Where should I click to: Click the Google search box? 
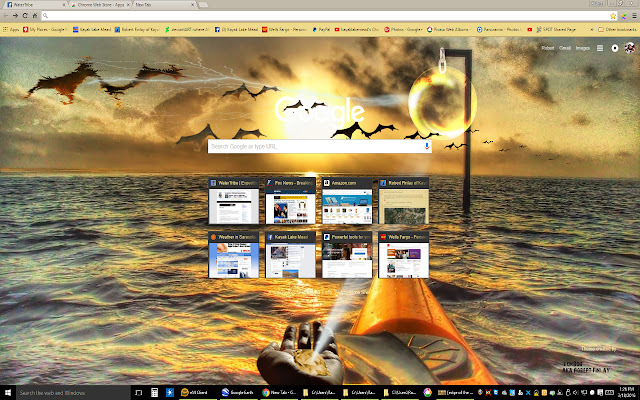(320, 147)
